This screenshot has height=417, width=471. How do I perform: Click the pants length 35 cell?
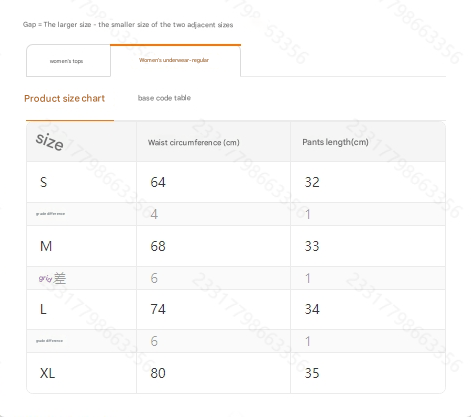tap(368, 373)
